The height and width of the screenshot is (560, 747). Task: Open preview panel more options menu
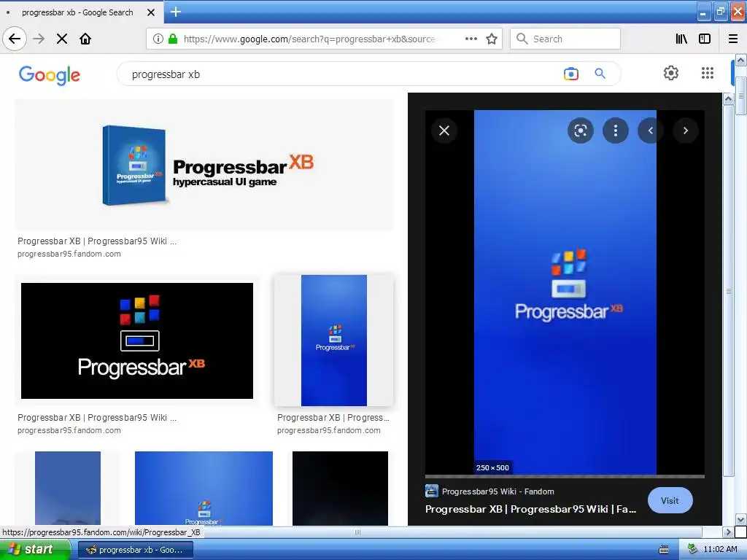tap(616, 131)
